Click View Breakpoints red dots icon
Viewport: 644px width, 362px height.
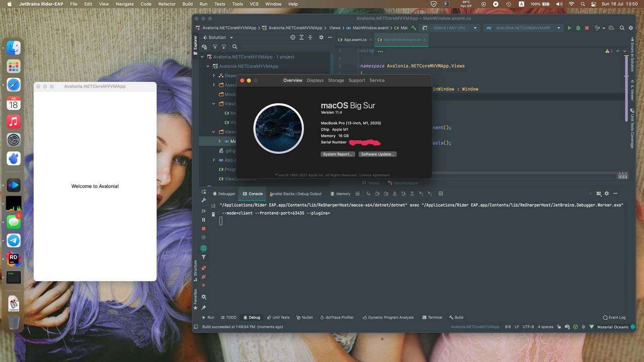coord(204,268)
